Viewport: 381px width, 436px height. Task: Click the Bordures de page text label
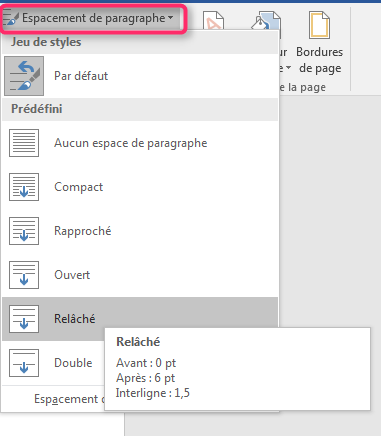[320, 60]
